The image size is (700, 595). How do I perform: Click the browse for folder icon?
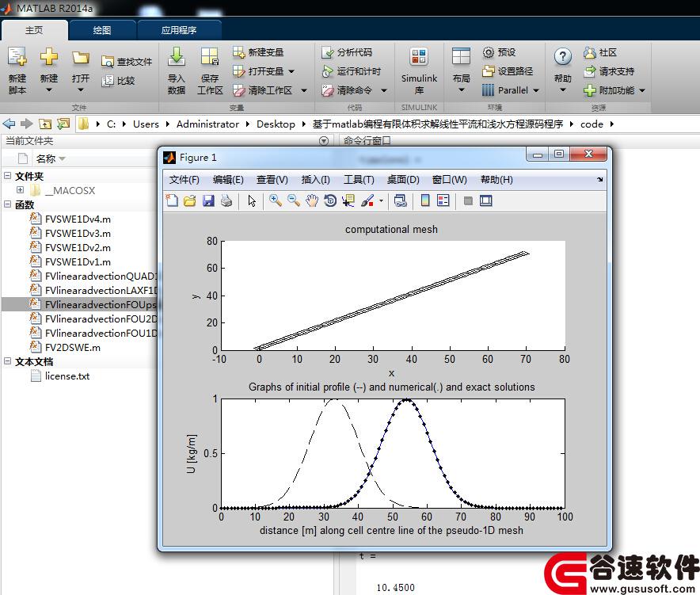click(63, 124)
